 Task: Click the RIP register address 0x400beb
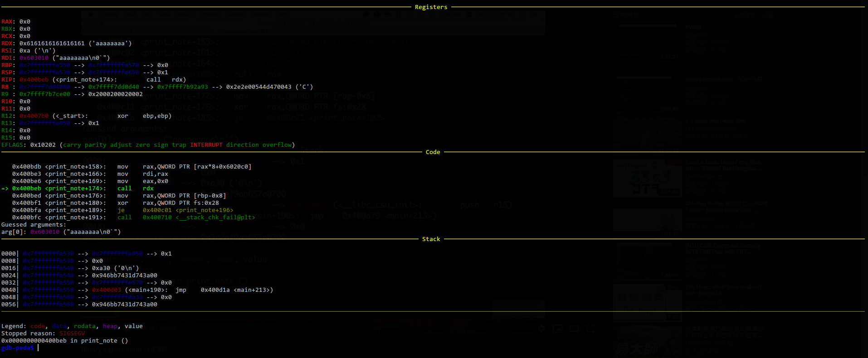coord(34,80)
